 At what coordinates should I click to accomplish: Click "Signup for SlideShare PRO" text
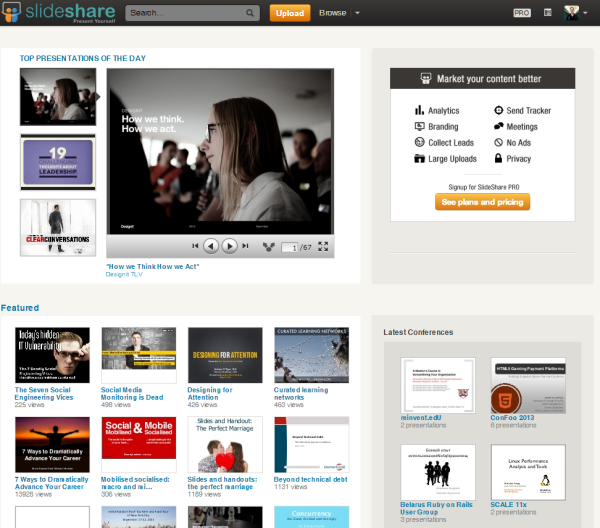coord(484,187)
